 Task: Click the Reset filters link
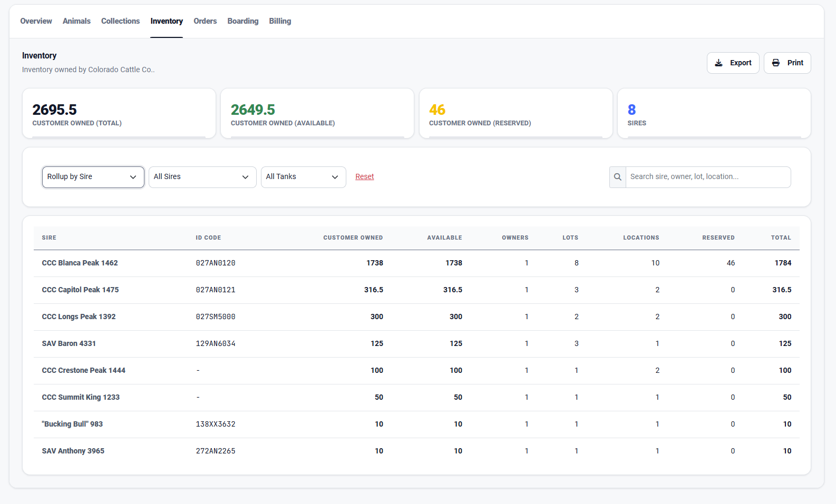(365, 176)
